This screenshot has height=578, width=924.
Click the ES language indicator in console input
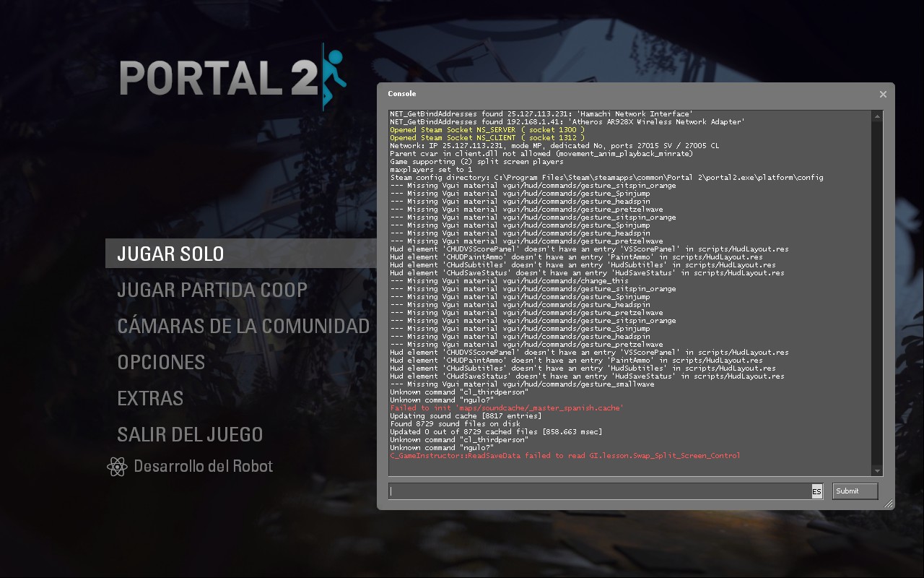(816, 491)
